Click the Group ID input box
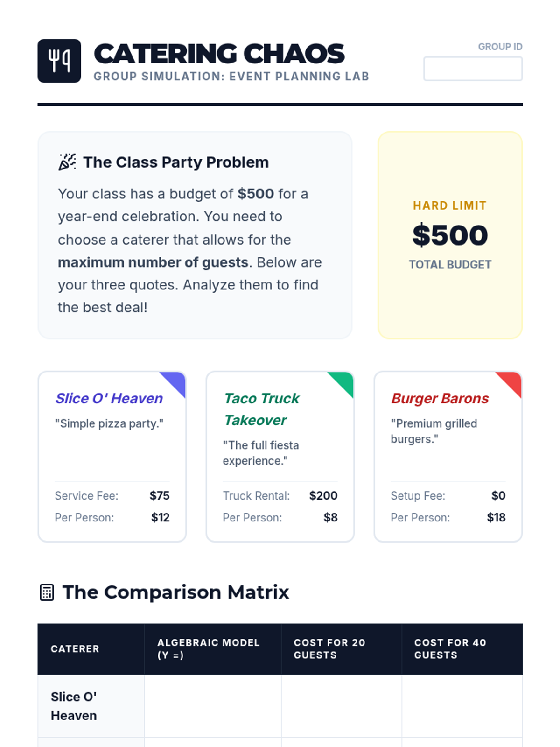The image size is (560, 747). (473, 69)
